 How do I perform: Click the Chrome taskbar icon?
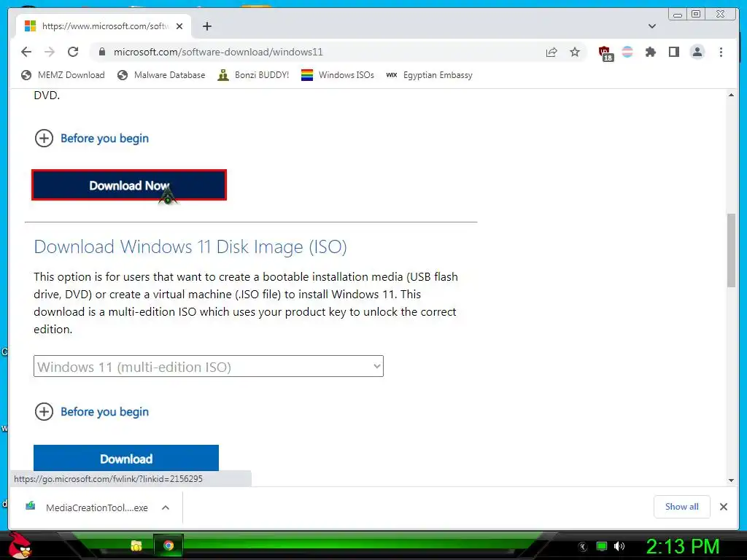pyautogui.click(x=169, y=545)
